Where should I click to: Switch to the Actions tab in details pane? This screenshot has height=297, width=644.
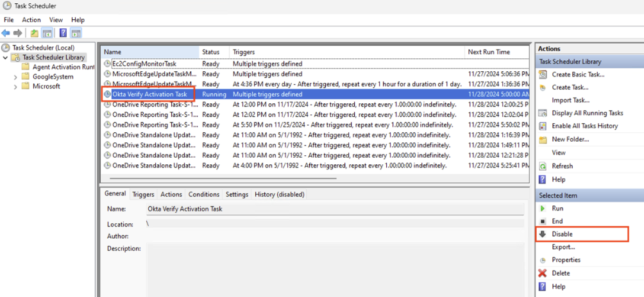tap(171, 194)
